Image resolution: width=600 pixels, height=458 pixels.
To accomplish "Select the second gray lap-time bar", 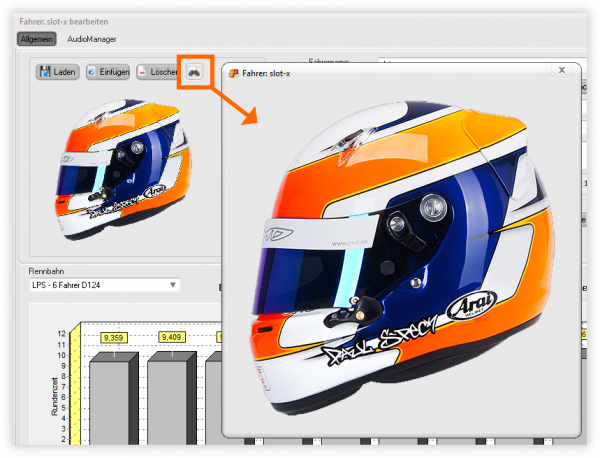I will [167, 400].
